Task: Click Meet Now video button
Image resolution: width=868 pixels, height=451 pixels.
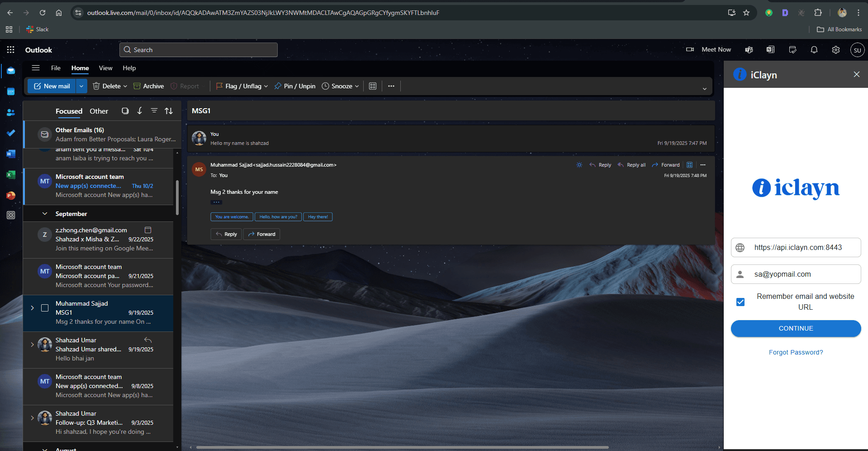Action: (708, 50)
